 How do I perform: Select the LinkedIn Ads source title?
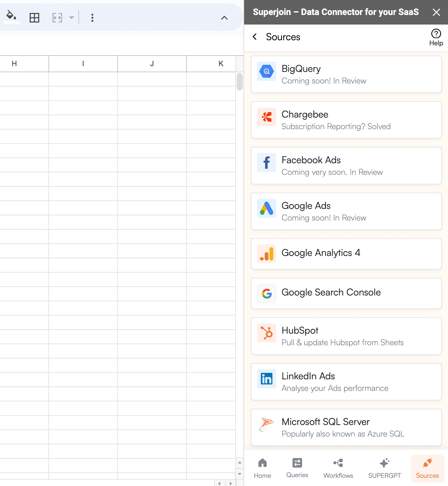[x=308, y=376]
